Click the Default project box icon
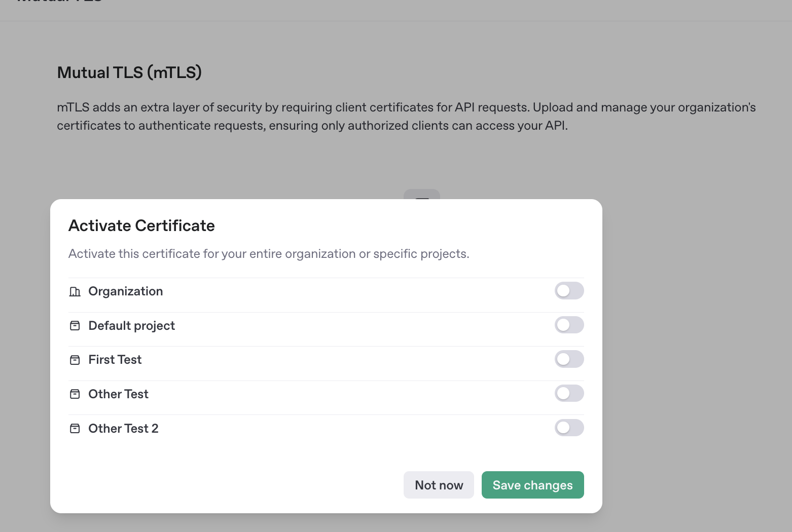Viewport: 792px width, 532px height. [75, 326]
